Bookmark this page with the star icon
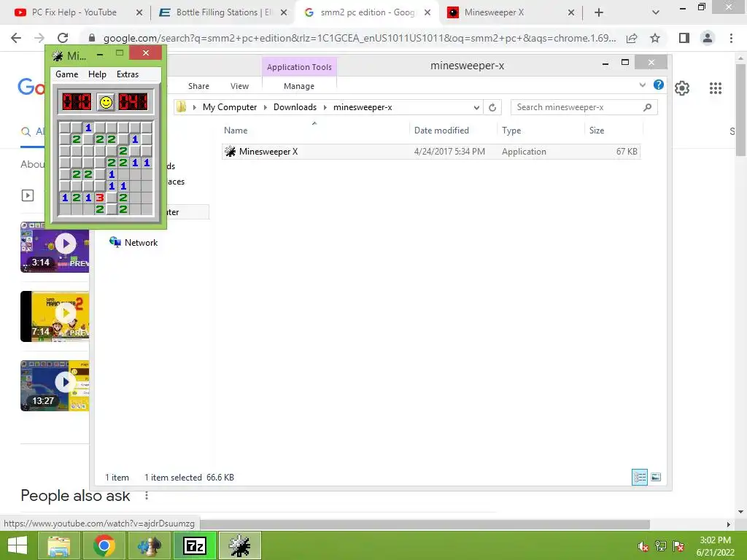This screenshot has height=560, width=747. (x=655, y=38)
